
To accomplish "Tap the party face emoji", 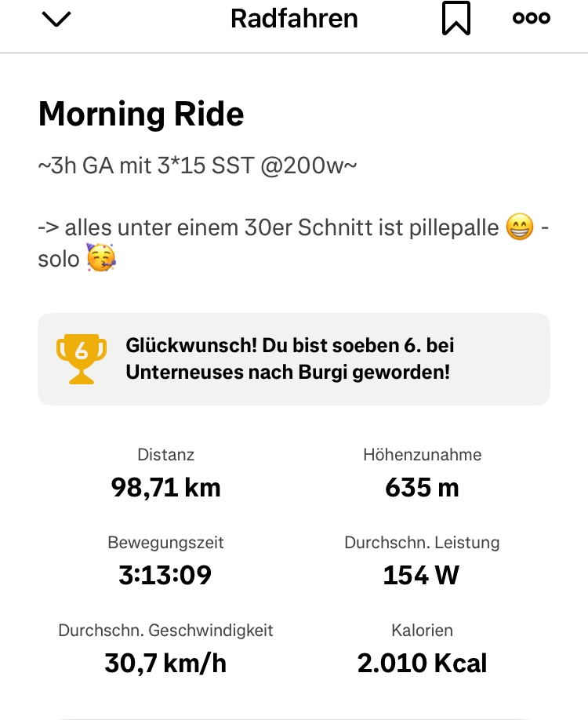I will click(100, 258).
